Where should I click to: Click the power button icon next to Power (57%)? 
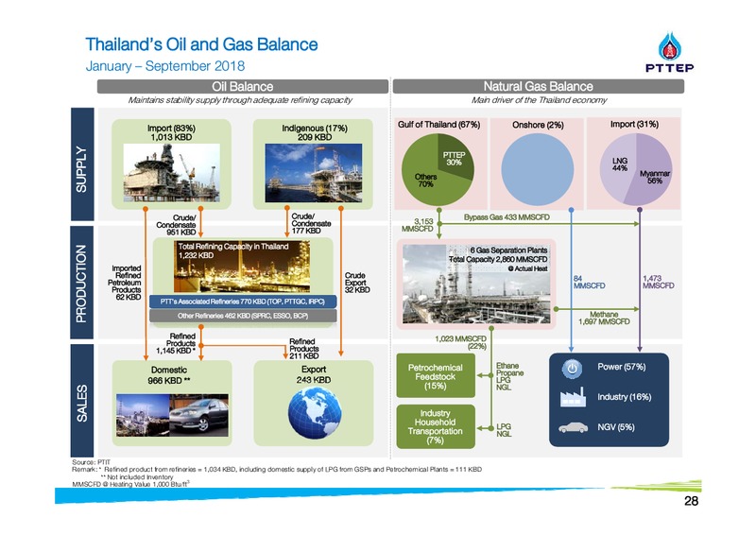click(572, 369)
